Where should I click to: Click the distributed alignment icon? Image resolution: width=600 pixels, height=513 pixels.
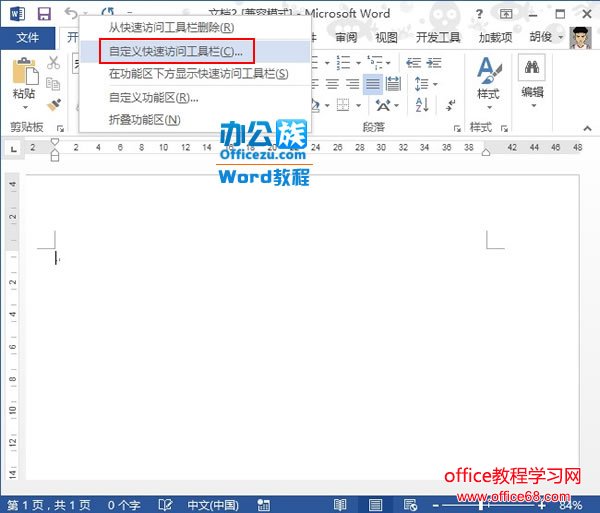pos(393,83)
